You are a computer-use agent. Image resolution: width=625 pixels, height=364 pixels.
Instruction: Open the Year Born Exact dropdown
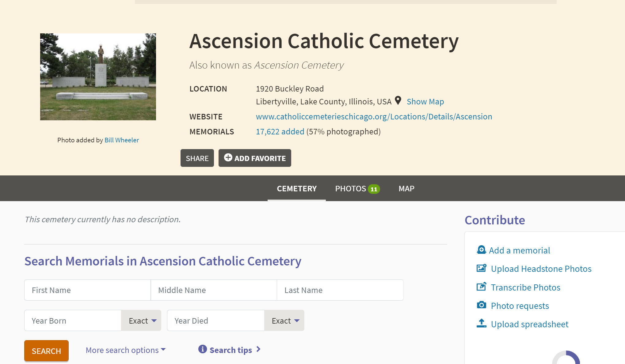coord(141,321)
